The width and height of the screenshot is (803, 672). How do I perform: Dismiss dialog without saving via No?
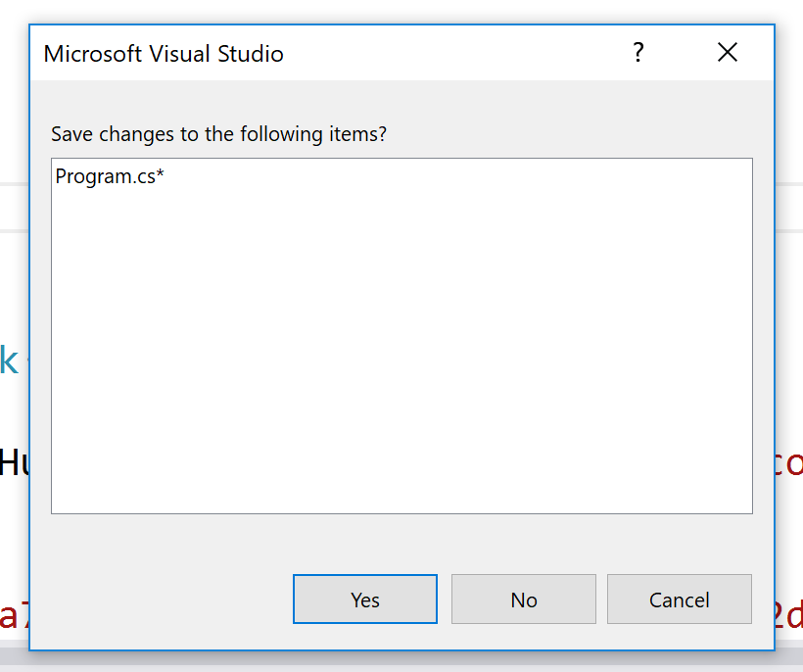pos(523,600)
